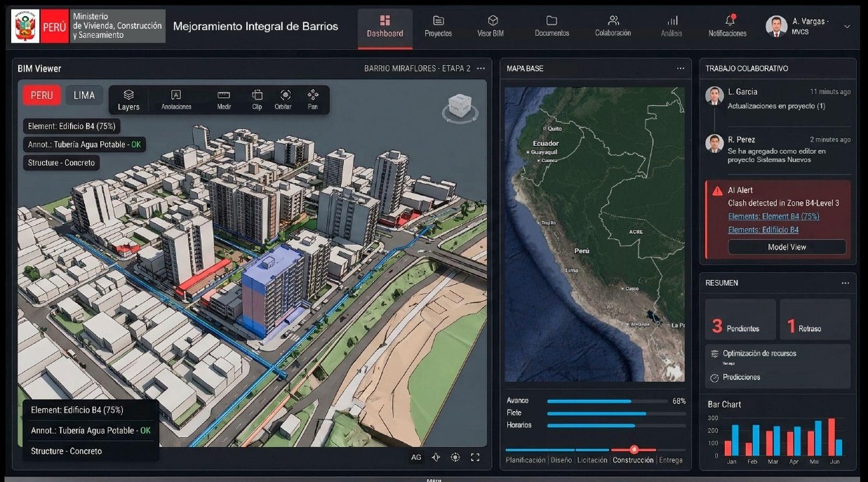The width and height of the screenshot is (868, 482).
Task: Click Lima on the base map
Action: click(x=572, y=270)
